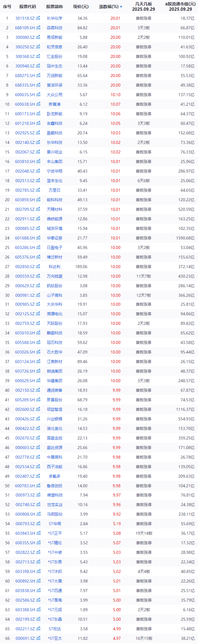Screen dimensions: 198x644
Task: Click chart icon next to 603398.SH
Action: click(x=38, y=571)
